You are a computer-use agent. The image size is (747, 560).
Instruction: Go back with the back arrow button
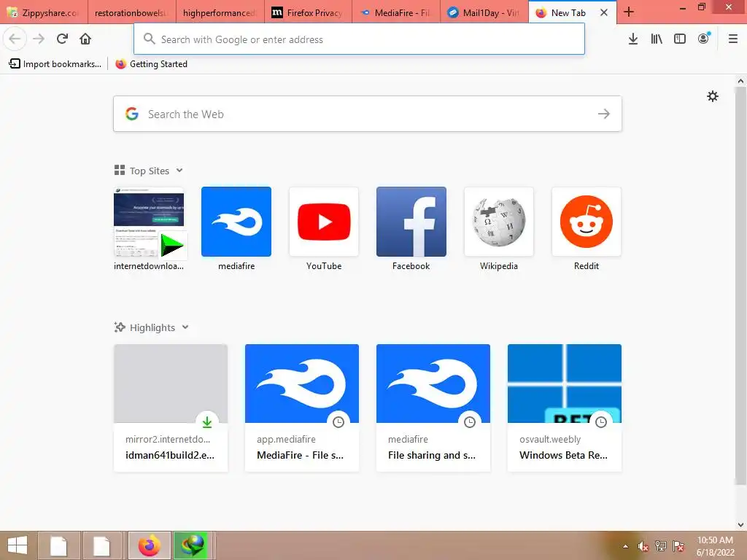(x=15, y=39)
